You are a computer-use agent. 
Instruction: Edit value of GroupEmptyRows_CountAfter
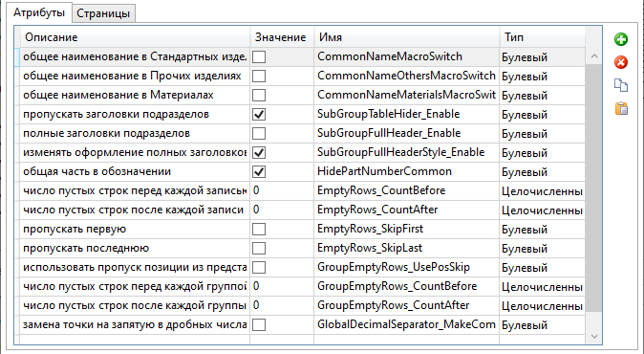tap(282, 305)
